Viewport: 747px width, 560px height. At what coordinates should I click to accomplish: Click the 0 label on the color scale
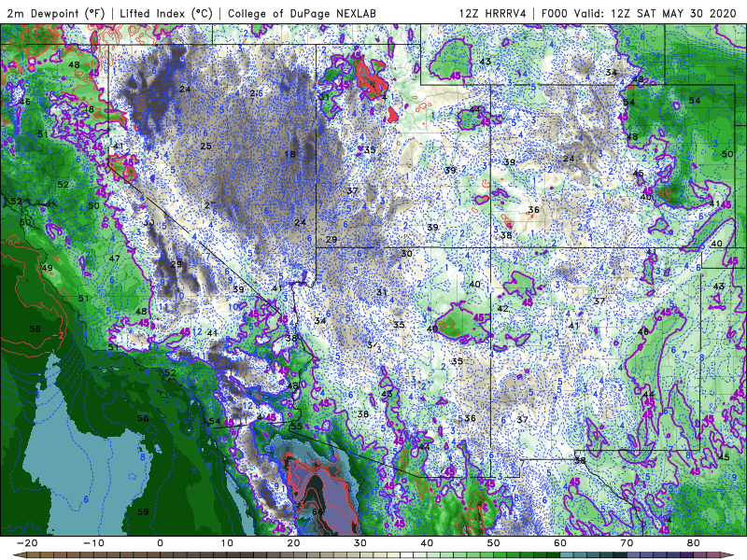(160, 543)
